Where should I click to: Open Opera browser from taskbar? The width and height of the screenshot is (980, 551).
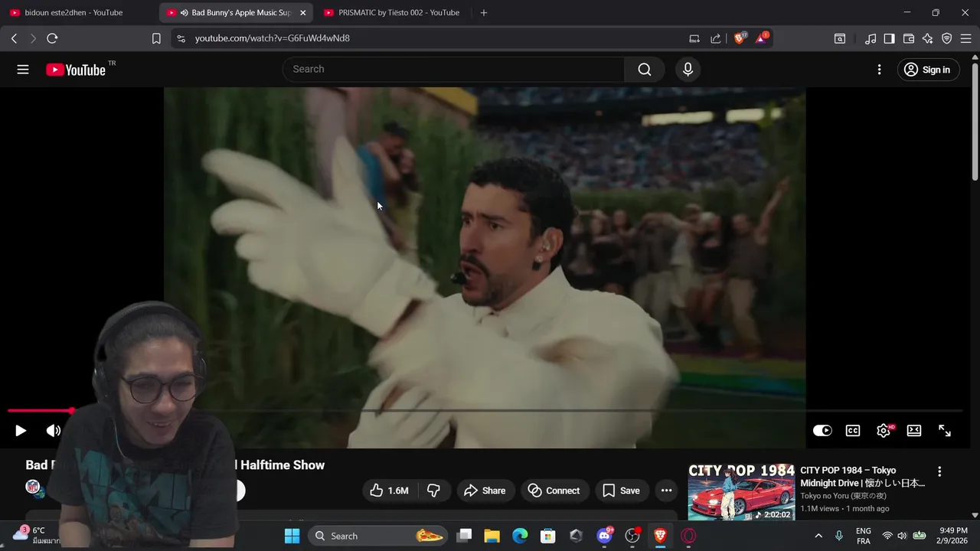pos(688,536)
